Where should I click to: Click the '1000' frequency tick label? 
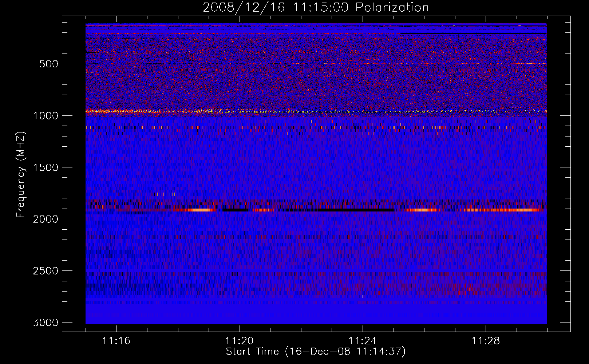pyautogui.click(x=45, y=116)
